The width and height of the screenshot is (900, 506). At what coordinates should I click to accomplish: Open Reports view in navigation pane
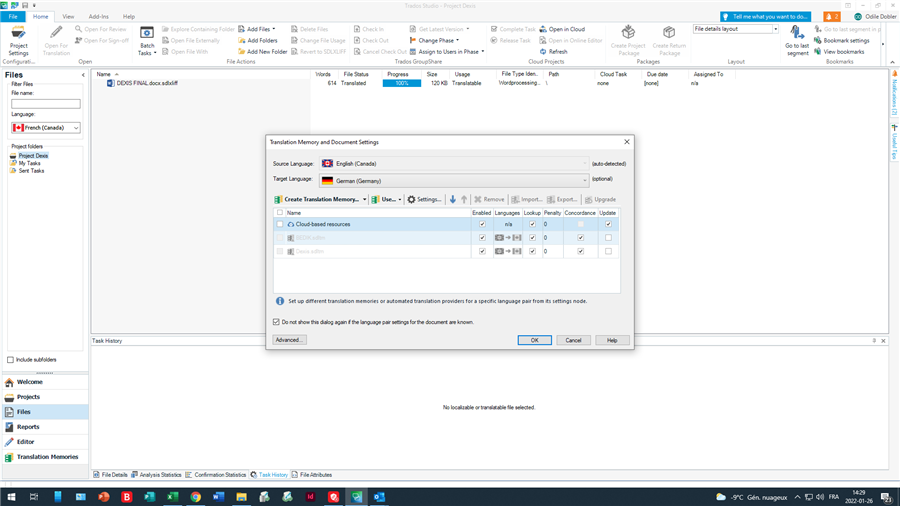[x=45, y=427]
